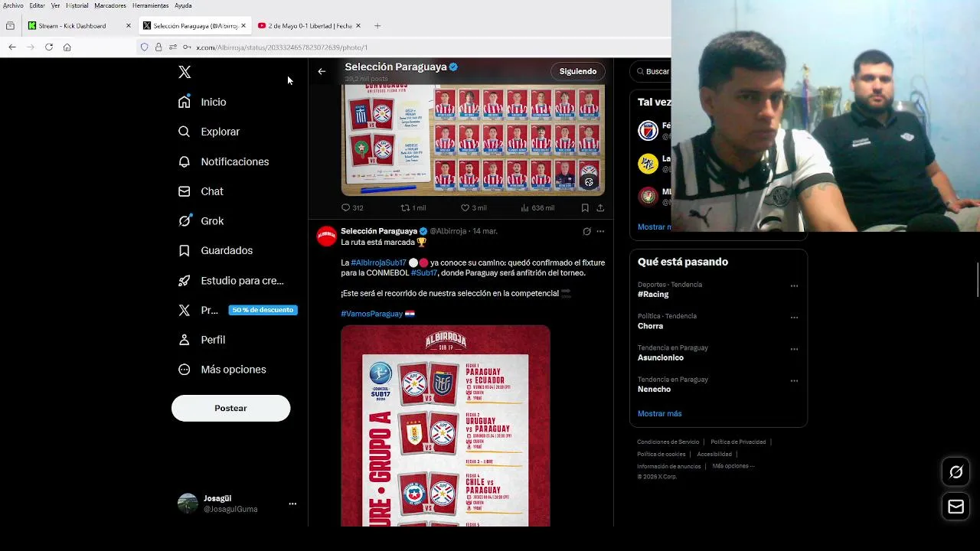Screen dimensions: 980x551
Task: Open Accesibilidad footer link
Action: tap(714, 454)
